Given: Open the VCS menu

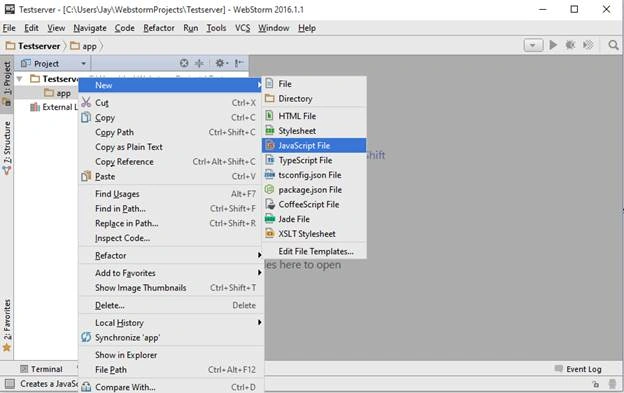Looking at the screenshot, I should coord(242,28).
